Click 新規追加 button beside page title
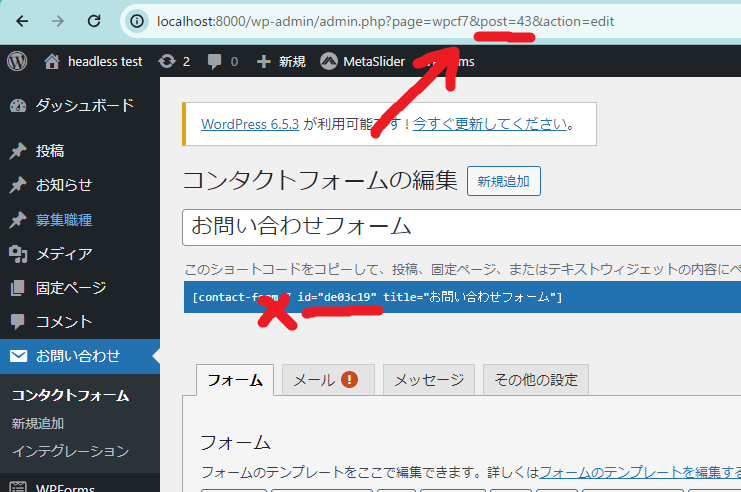The height and width of the screenshot is (492, 741). click(x=504, y=181)
